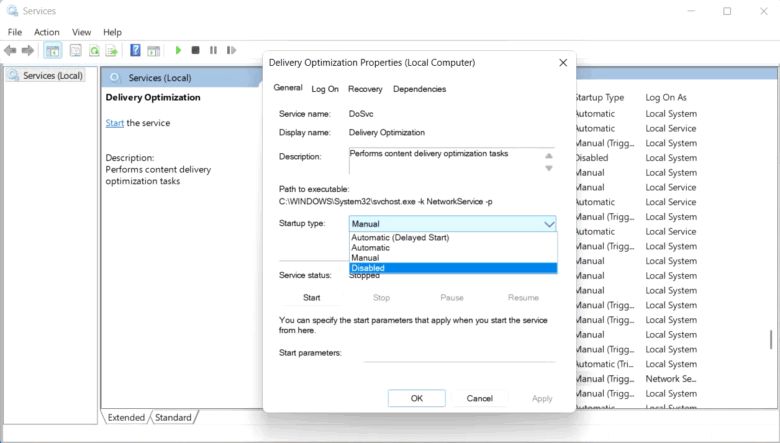Select Disabled in the Startup type list
Viewport: 780px width, 443px height.
click(x=452, y=268)
